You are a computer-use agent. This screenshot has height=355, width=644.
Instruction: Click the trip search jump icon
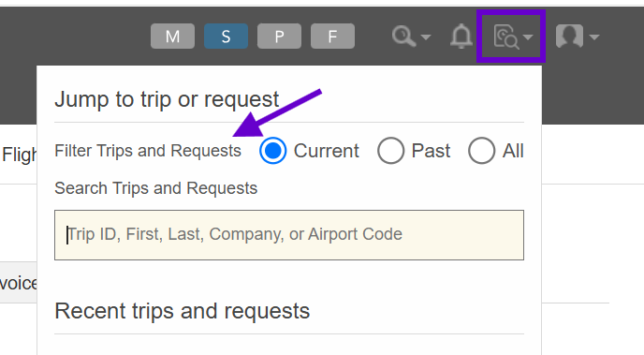506,37
